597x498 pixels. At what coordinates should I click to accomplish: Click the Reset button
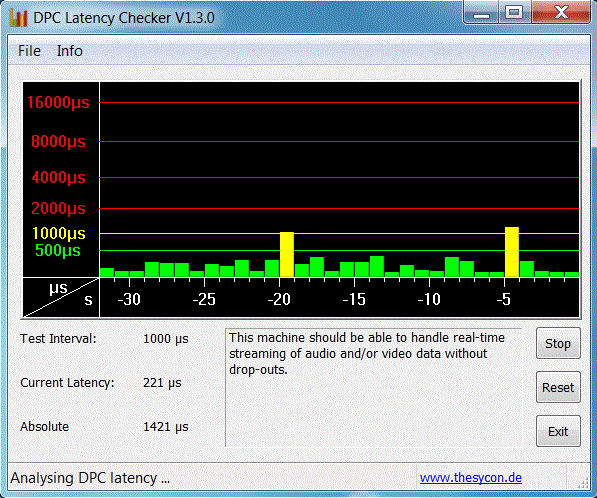click(x=558, y=387)
